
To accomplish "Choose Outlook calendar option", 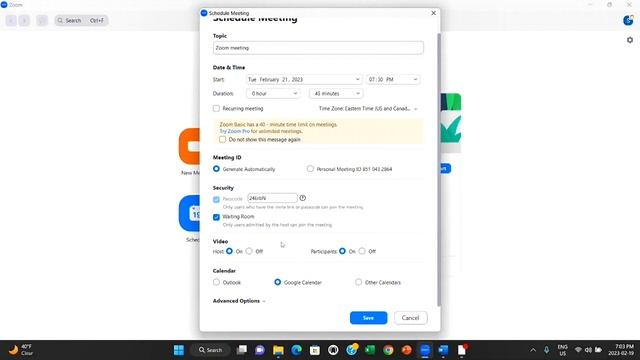I will pyautogui.click(x=216, y=282).
